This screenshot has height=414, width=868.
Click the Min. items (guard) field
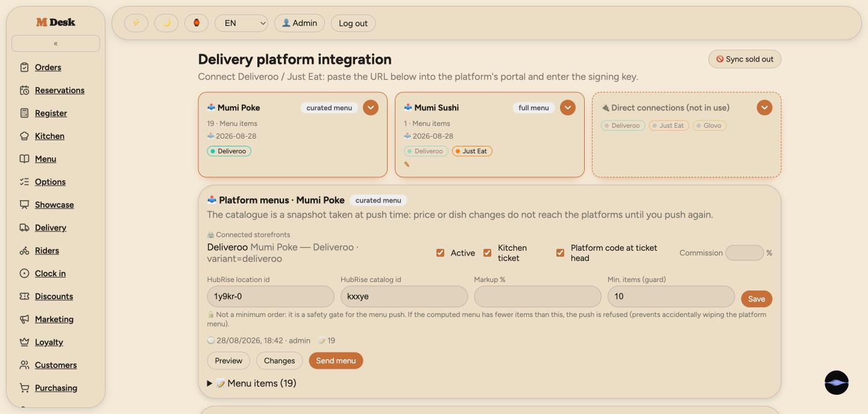click(x=671, y=296)
